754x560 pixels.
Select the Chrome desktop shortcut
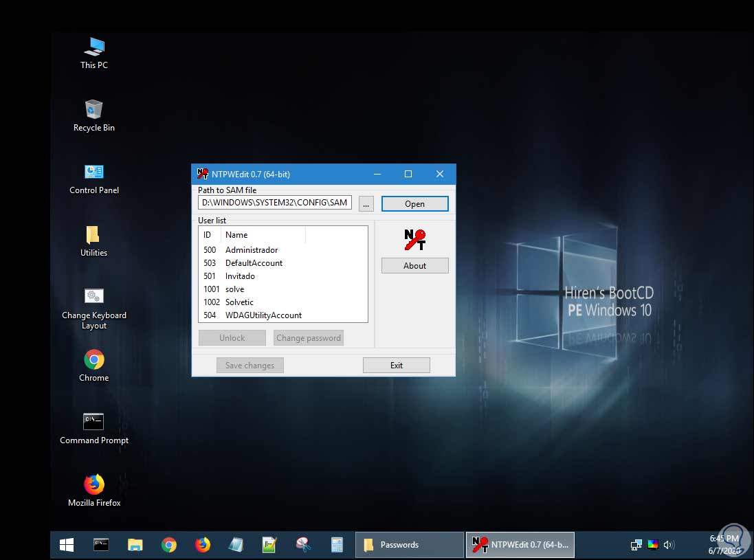(x=93, y=366)
